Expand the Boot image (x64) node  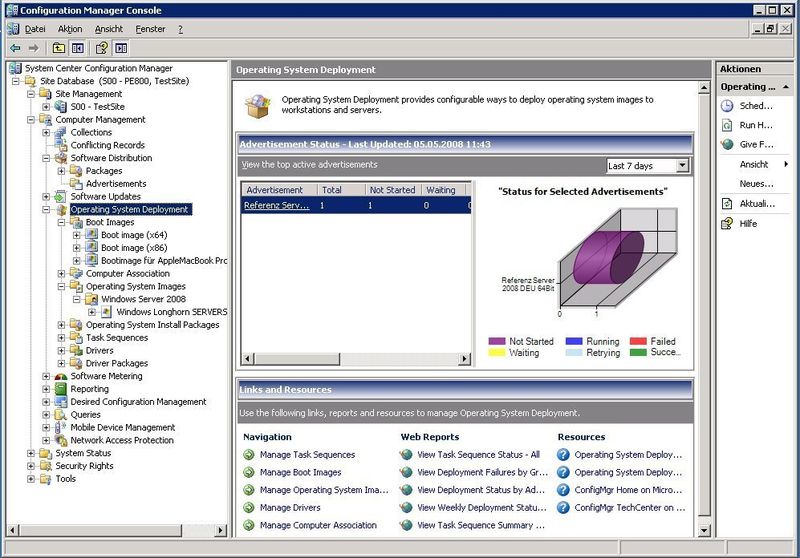(x=77, y=235)
